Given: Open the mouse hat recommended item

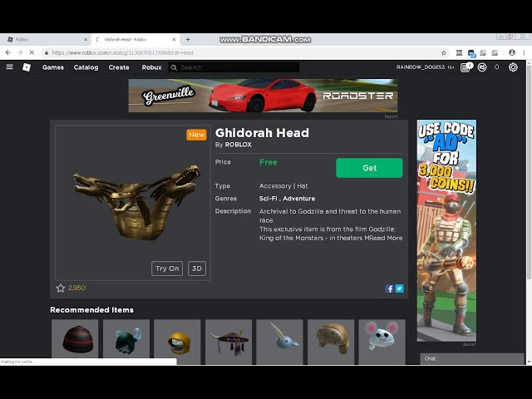Looking at the screenshot, I should point(382,340).
